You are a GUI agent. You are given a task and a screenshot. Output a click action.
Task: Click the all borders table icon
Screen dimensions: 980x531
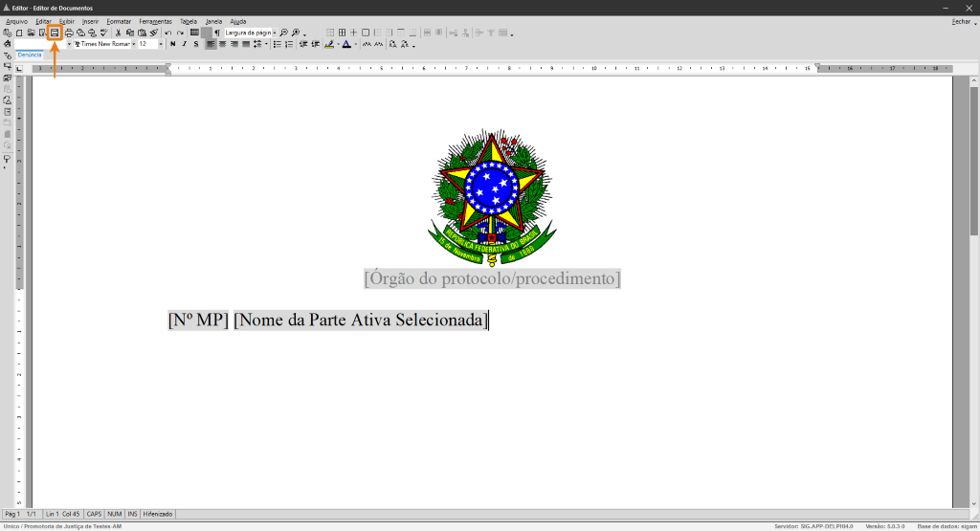(x=342, y=33)
